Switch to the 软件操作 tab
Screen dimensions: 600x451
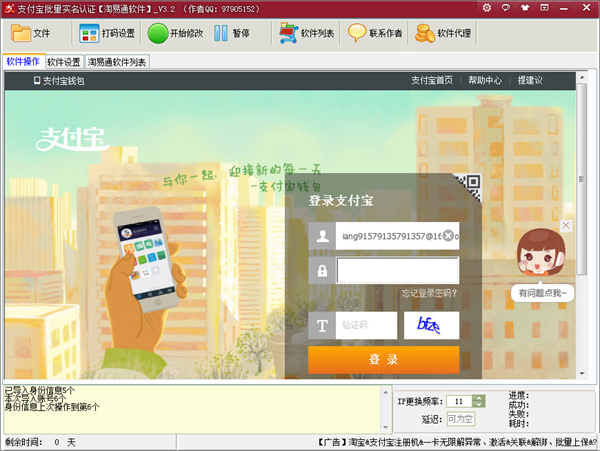pos(23,61)
